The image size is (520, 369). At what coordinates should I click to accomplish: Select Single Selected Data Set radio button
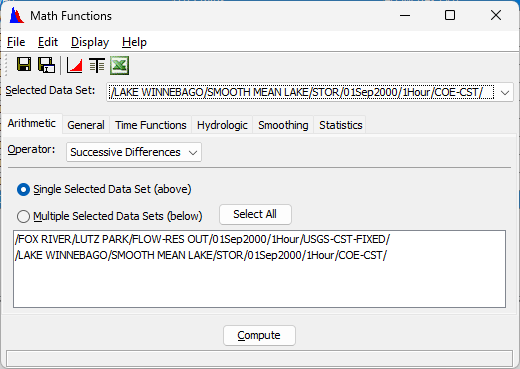click(23, 189)
